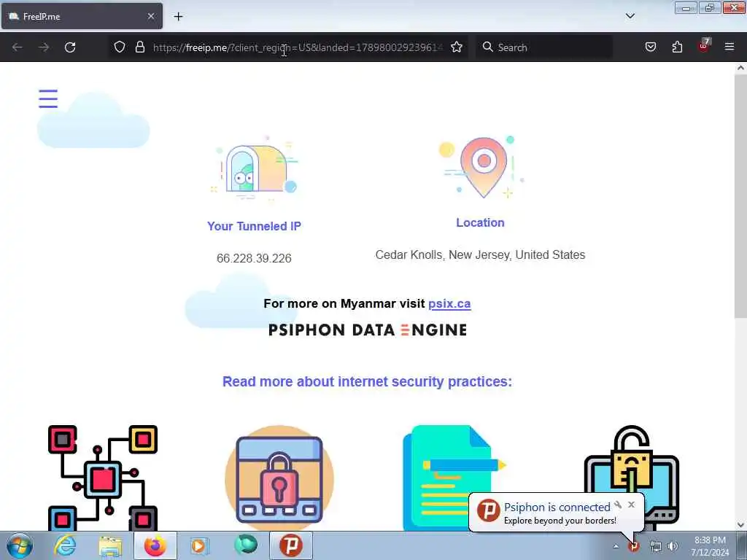Open the psix.ca link
The image size is (747, 560).
coord(449,303)
